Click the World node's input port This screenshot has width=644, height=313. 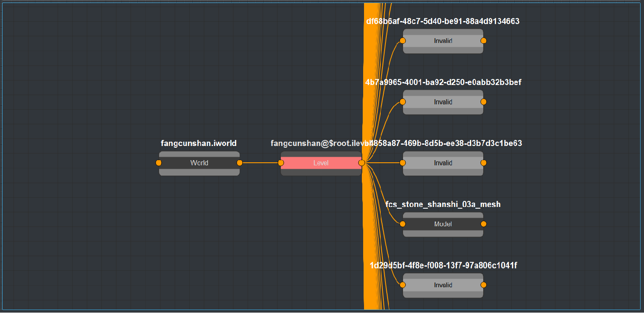pos(159,163)
